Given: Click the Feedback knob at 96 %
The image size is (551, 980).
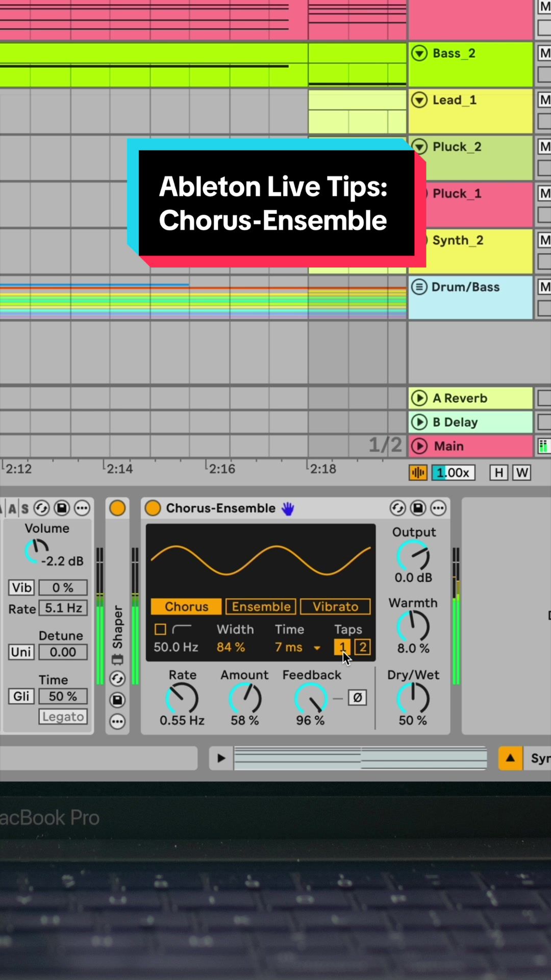Looking at the screenshot, I should [x=311, y=698].
